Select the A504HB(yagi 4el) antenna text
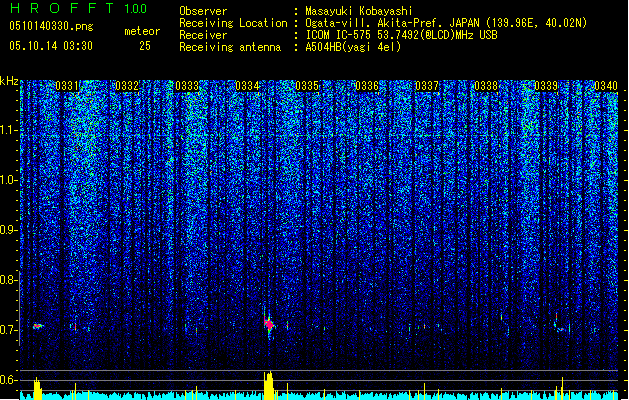The height and width of the screenshot is (400, 629). [353, 47]
